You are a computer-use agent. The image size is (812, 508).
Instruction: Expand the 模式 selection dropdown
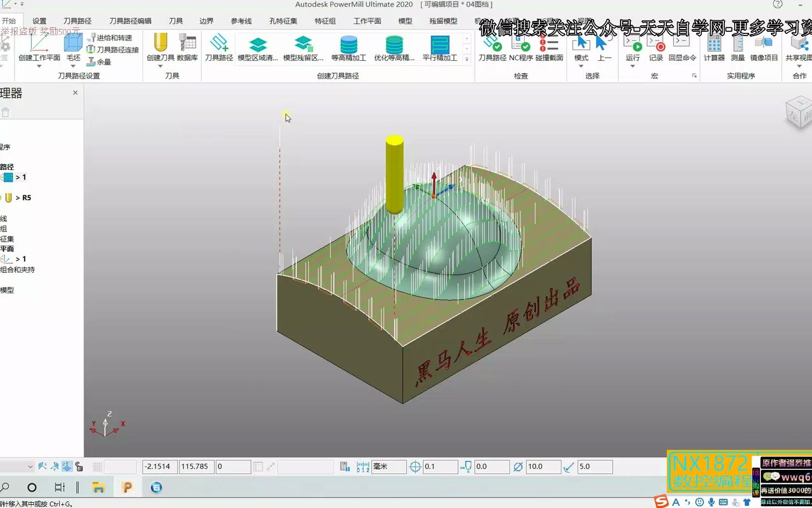coord(581,66)
